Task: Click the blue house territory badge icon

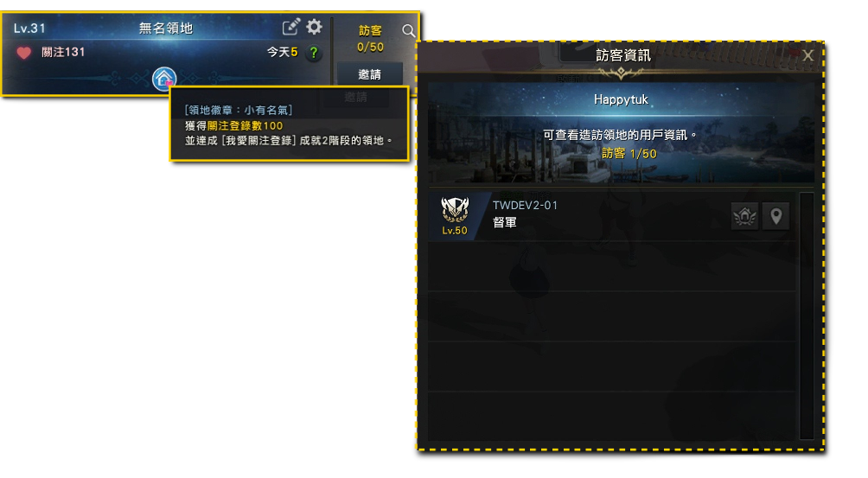Action: click(x=164, y=79)
